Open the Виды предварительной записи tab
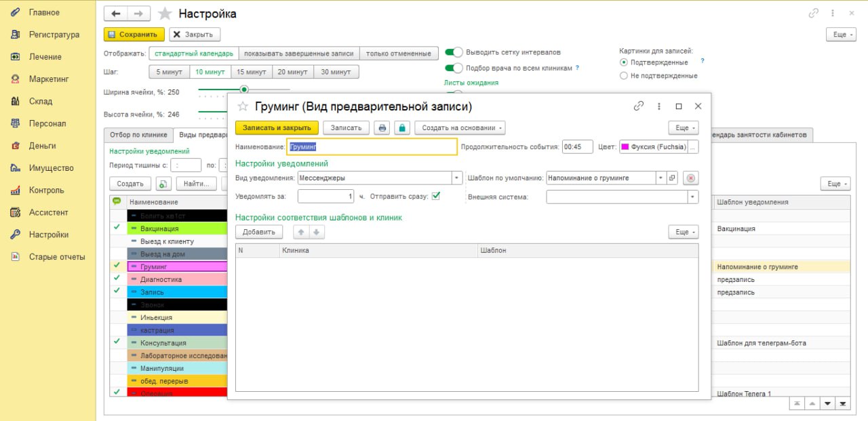 point(201,135)
